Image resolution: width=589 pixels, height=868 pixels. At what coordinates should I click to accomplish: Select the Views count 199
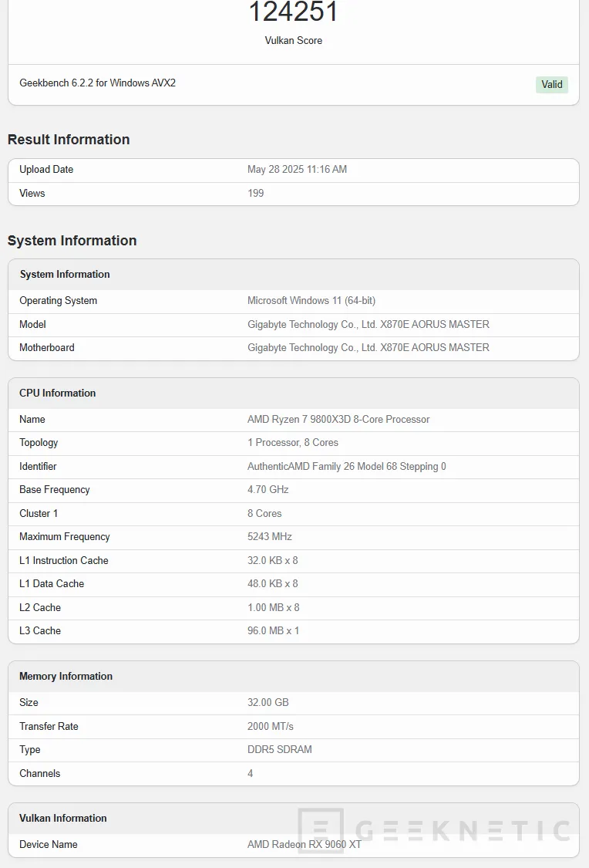(254, 193)
